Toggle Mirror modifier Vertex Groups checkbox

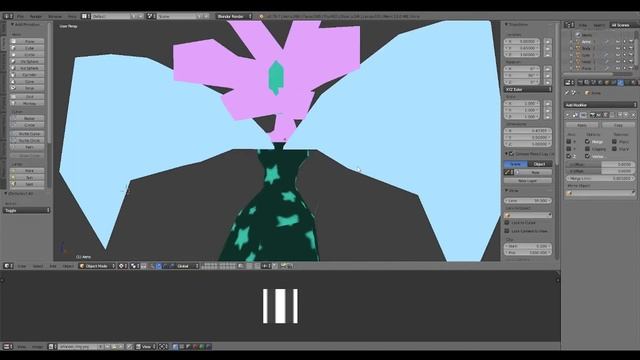click(587, 156)
